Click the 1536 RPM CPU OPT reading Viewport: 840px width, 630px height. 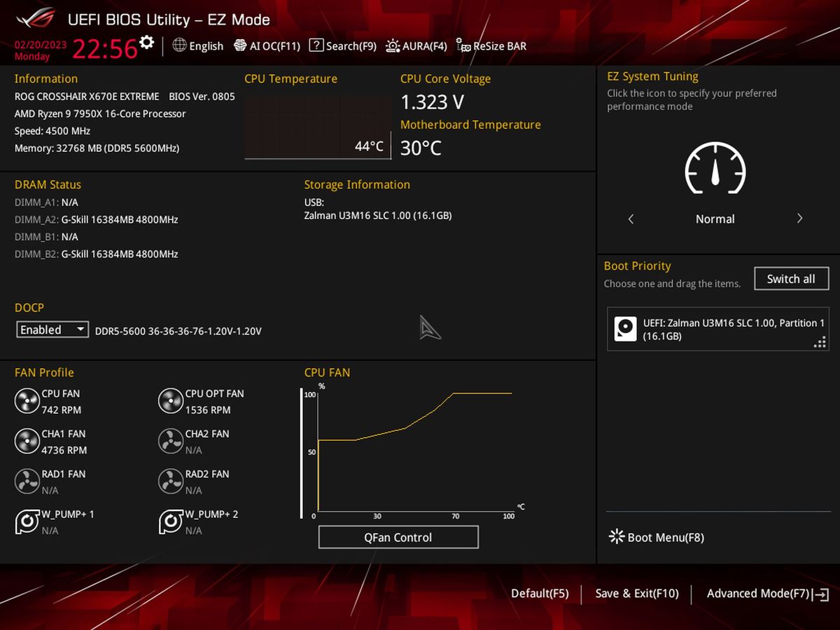point(208,410)
